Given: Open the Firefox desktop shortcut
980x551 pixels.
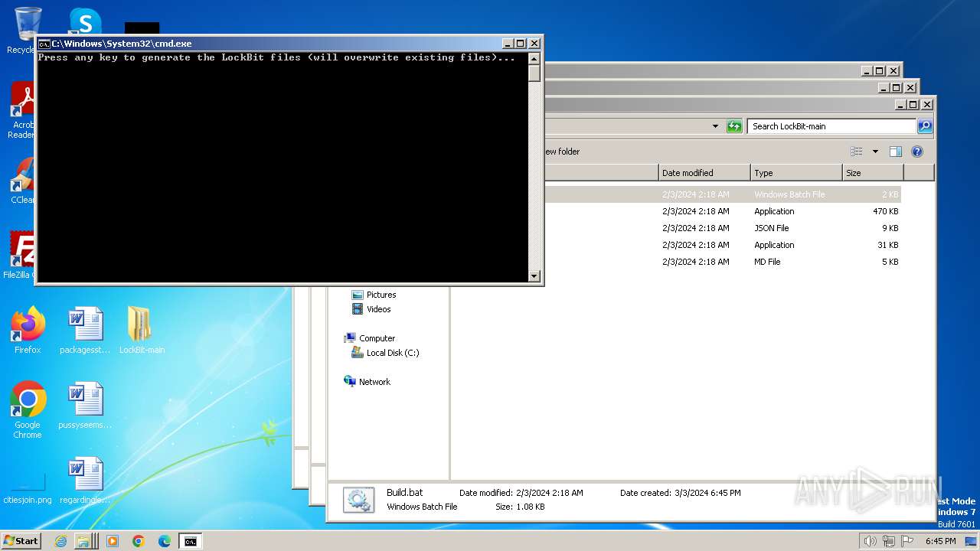Looking at the screenshot, I should (x=28, y=331).
